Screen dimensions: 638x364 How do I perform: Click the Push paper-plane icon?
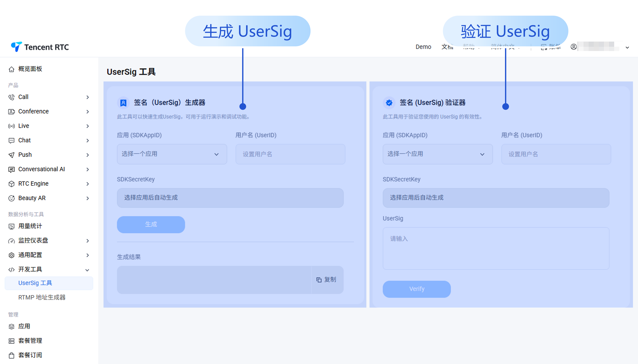click(11, 155)
